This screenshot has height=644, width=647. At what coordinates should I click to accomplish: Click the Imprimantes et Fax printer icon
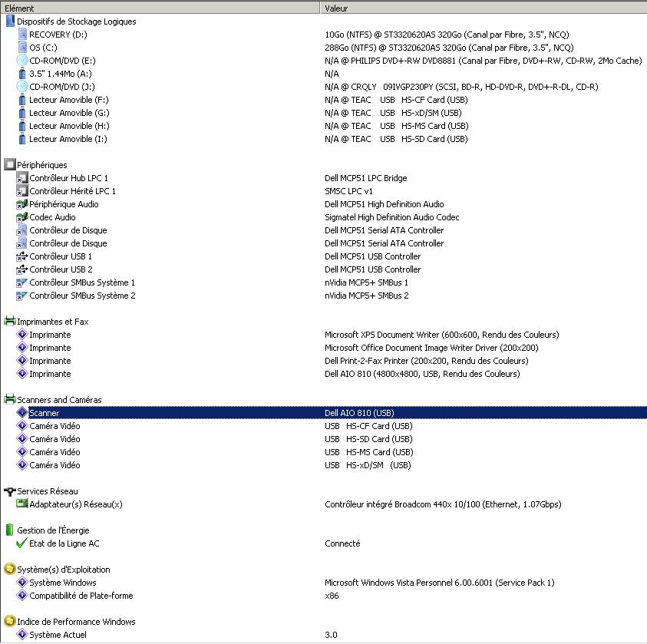click(10, 321)
